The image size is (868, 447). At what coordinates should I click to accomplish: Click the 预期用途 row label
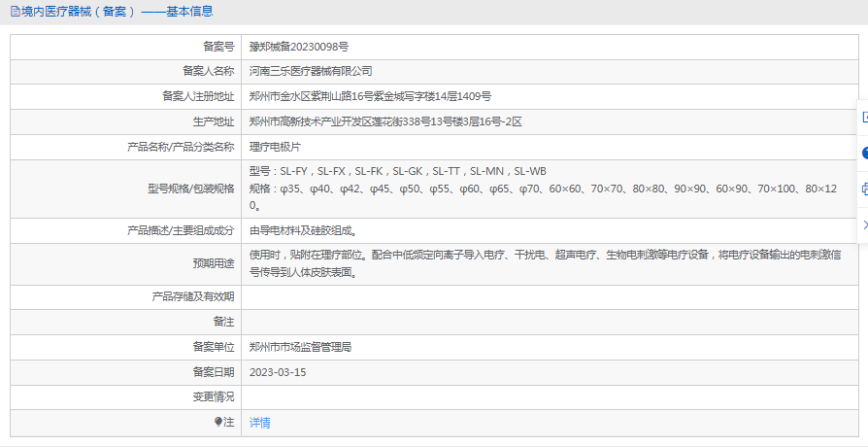click(214, 264)
